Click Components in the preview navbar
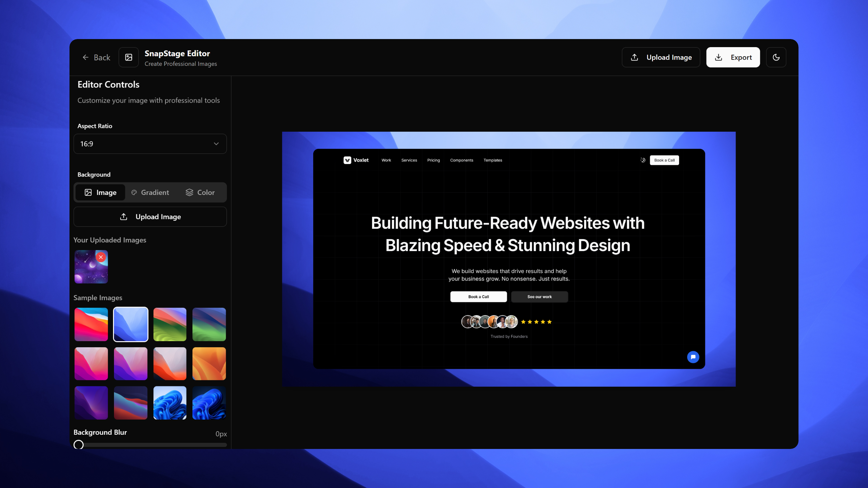The image size is (868, 488). (461, 160)
